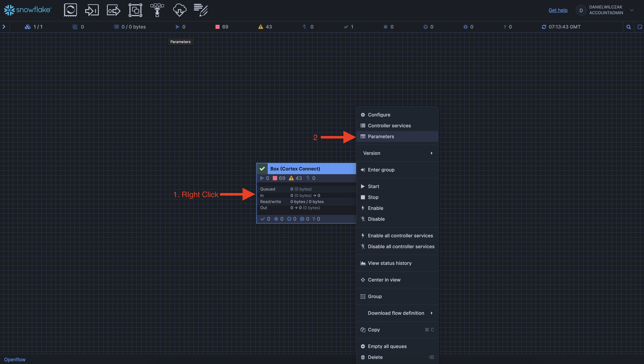
Task: Open the Get help link
Action: pos(558,10)
